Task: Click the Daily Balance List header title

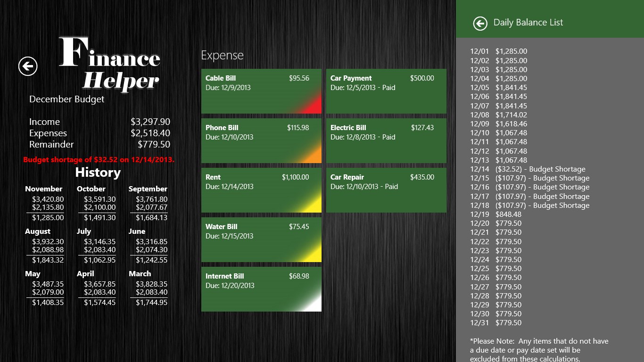Action: point(528,23)
